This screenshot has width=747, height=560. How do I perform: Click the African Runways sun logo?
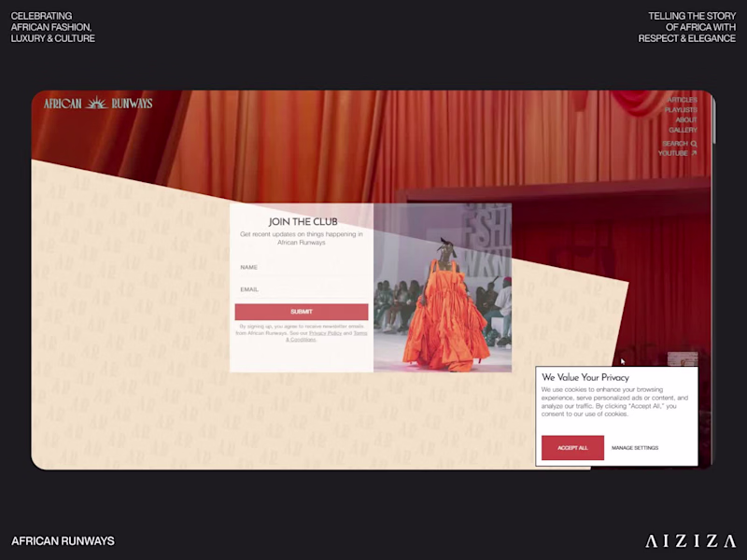coord(97,103)
